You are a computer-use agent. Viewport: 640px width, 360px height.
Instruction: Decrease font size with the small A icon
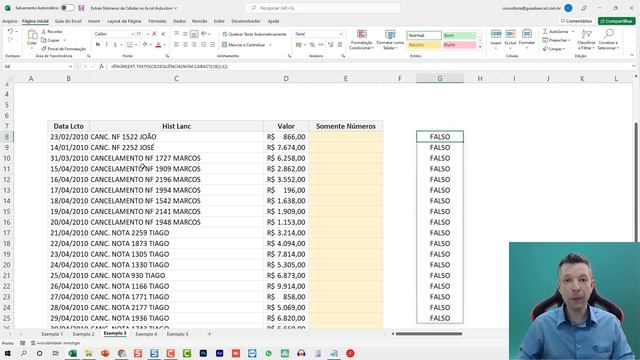point(163,34)
